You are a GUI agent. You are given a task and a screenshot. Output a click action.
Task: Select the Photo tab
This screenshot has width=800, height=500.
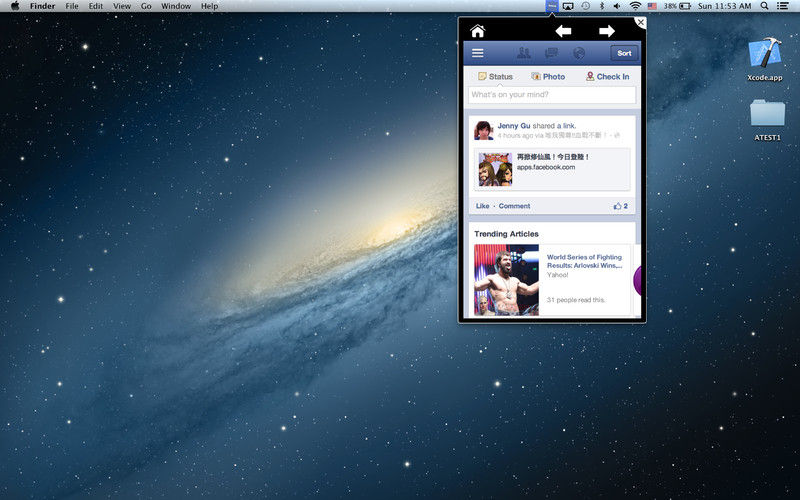(x=548, y=77)
